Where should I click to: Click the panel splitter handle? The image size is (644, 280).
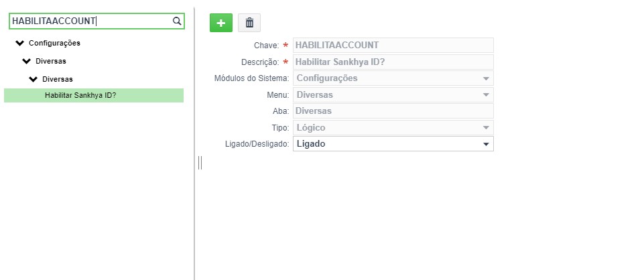click(x=200, y=163)
